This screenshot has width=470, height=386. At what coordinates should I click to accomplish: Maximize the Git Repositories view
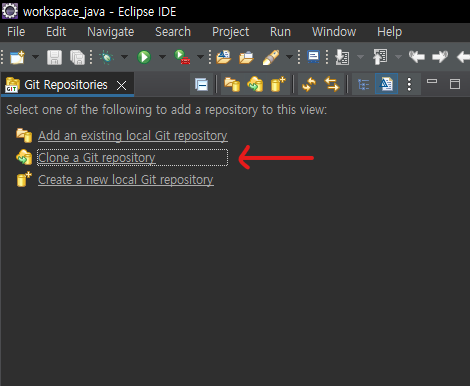point(455,84)
